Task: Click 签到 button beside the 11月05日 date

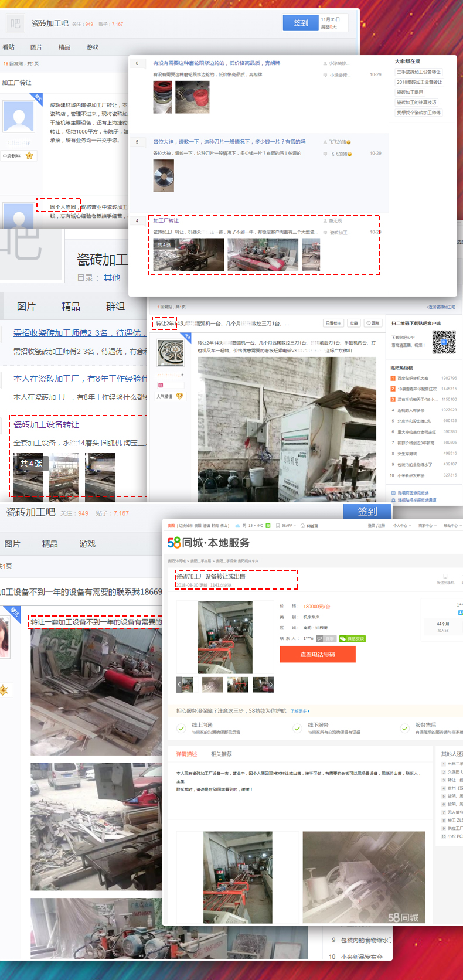Action: pos(301,23)
